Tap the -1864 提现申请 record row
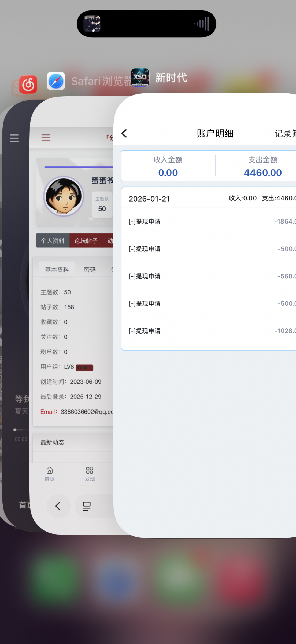The image size is (296, 644). [x=209, y=221]
